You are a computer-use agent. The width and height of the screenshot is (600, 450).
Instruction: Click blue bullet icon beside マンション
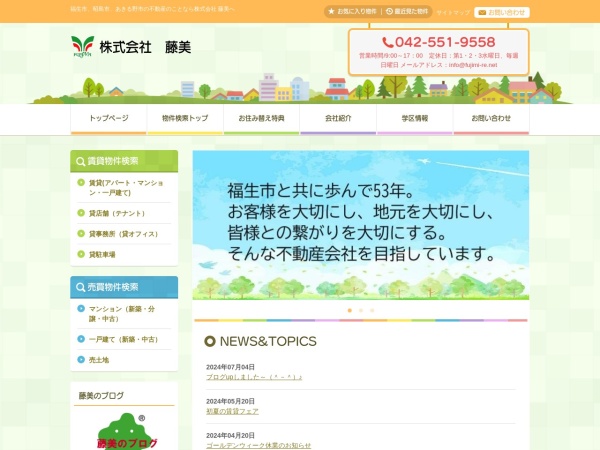[81, 308]
